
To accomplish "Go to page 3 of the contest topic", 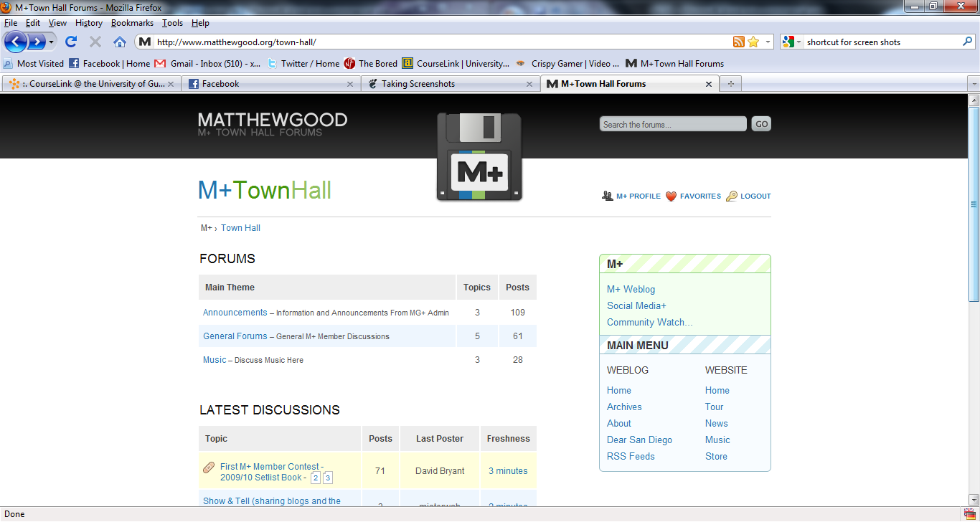I will point(328,478).
